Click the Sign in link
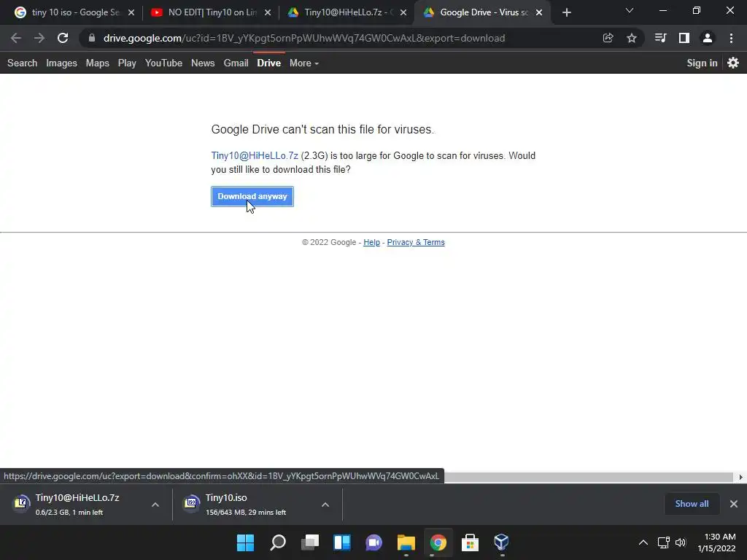Viewport: 747px width, 560px height. point(702,63)
